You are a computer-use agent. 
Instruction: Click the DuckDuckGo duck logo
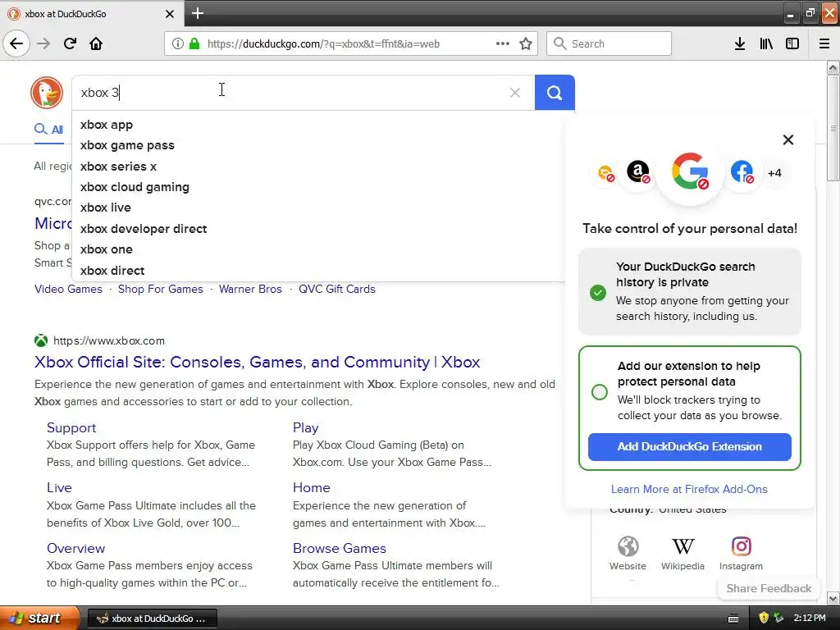(x=47, y=93)
